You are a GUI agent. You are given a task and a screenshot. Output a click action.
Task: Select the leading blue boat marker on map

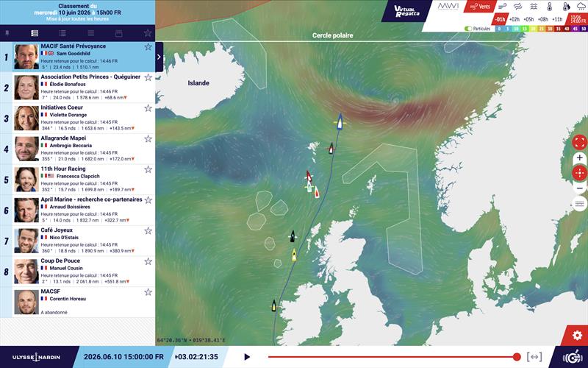click(340, 121)
